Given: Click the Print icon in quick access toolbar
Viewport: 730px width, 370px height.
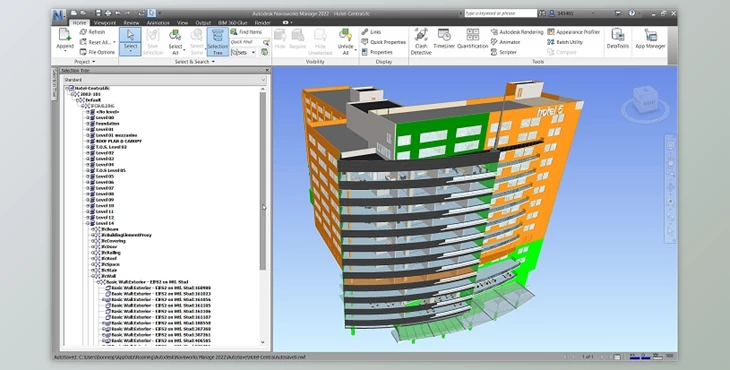Looking at the screenshot, I should 108,13.
